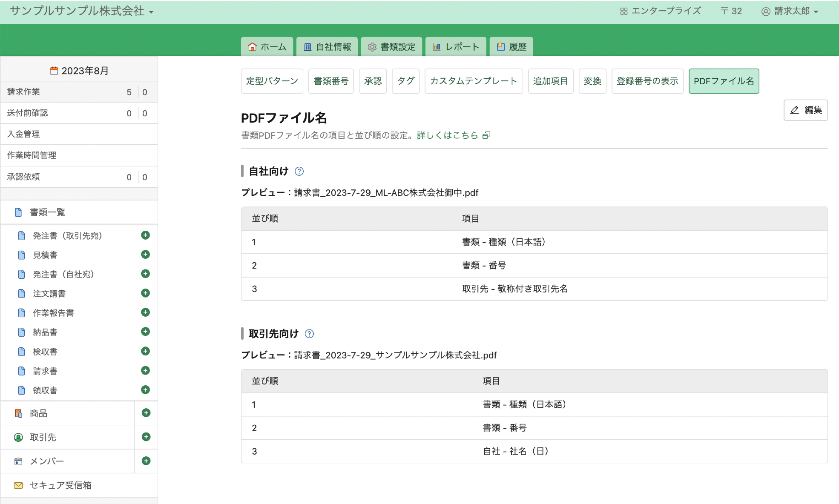
Task: Open サンプルサンプル株式会社 company dropdown
Action: 82,11
